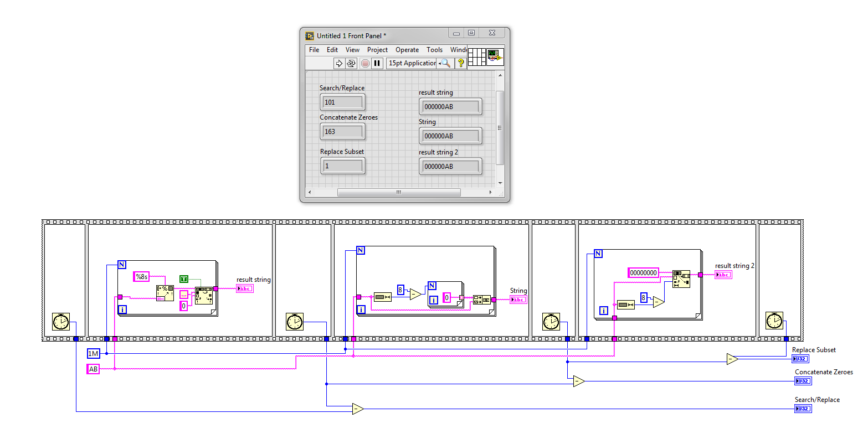The width and height of the screenshot is (868, 423).
Task: Click the front panel horizontal scrollbar thumb
Action: (x=399, y=192)
